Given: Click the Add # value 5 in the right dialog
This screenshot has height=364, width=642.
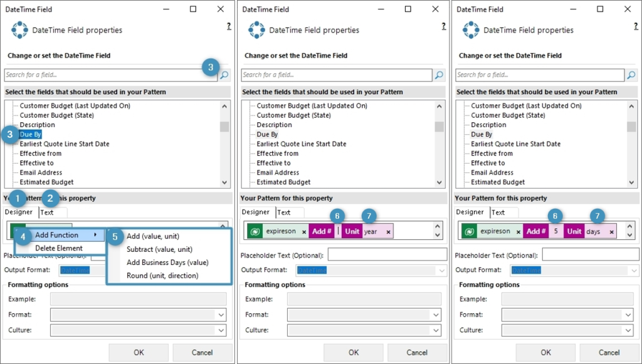Looking at the screenshot, I should [556, 231].
